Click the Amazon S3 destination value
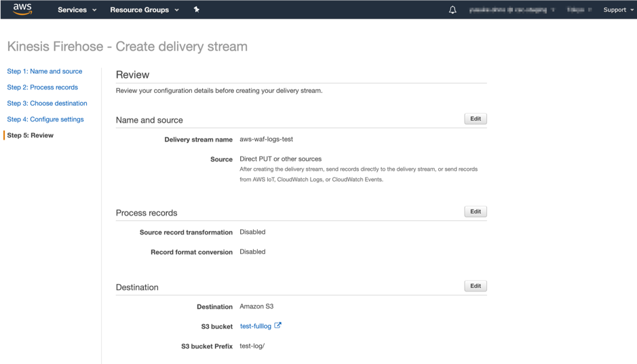Image resolution: width=637 pixels, height=364 pixels. click(x=256, y=306)
